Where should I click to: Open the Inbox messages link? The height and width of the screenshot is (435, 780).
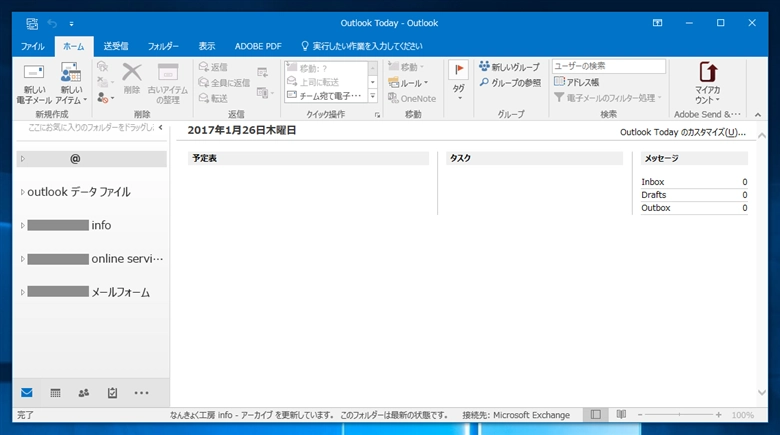pos(652,182)
